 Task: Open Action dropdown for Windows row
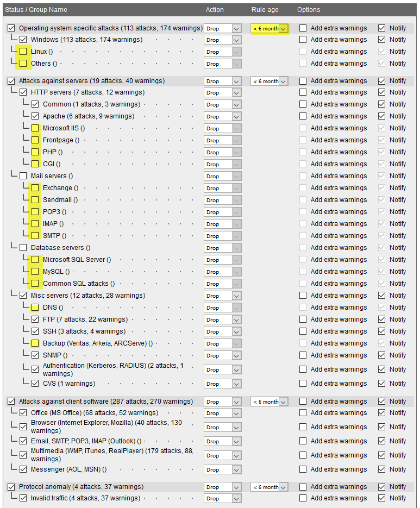(223, 40)
